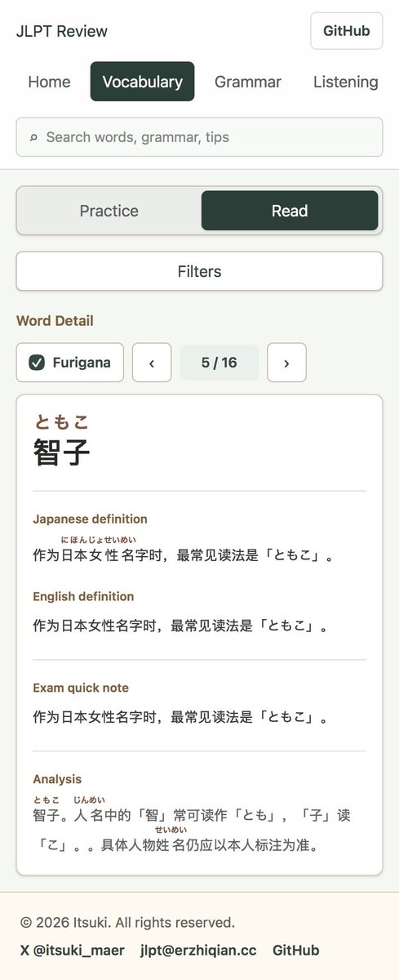Toggle the Furigana checkbox

pyautogui.click(x=37, y=363)
